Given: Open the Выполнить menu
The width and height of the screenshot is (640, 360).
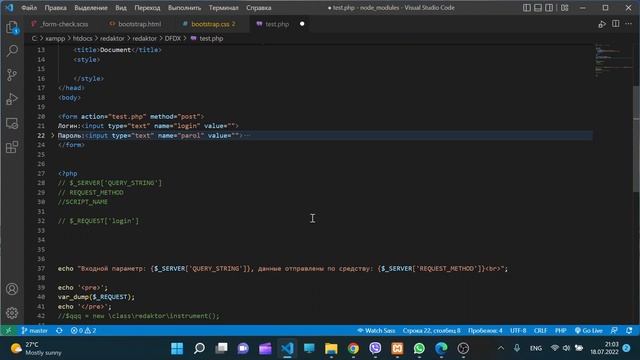Looking at the screenshot, I should coord(184,8).
